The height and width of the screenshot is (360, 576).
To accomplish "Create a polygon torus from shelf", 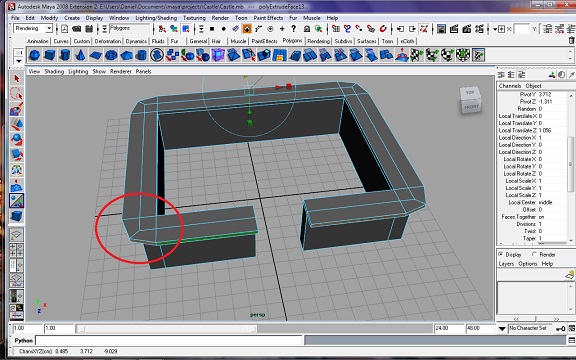I will pos(111,55).
